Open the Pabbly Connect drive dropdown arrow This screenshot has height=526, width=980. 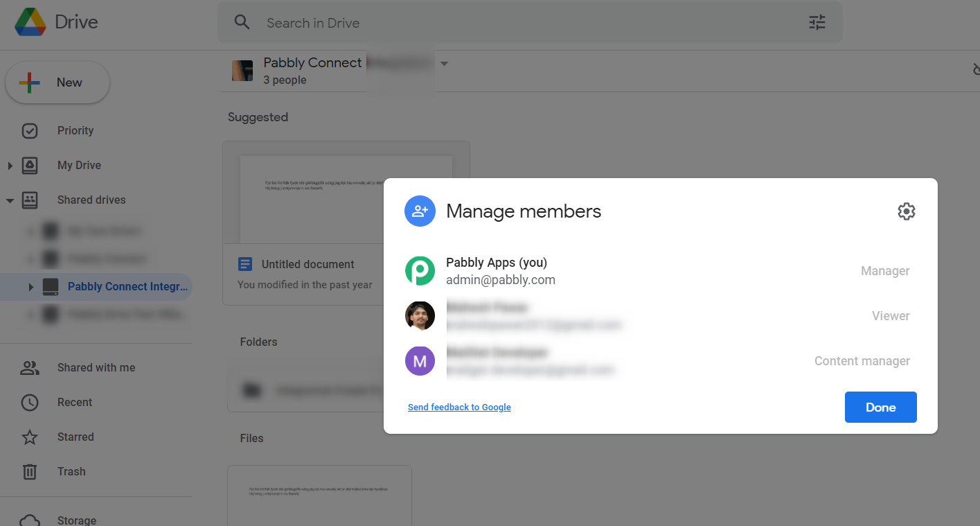tap(444, 64)
